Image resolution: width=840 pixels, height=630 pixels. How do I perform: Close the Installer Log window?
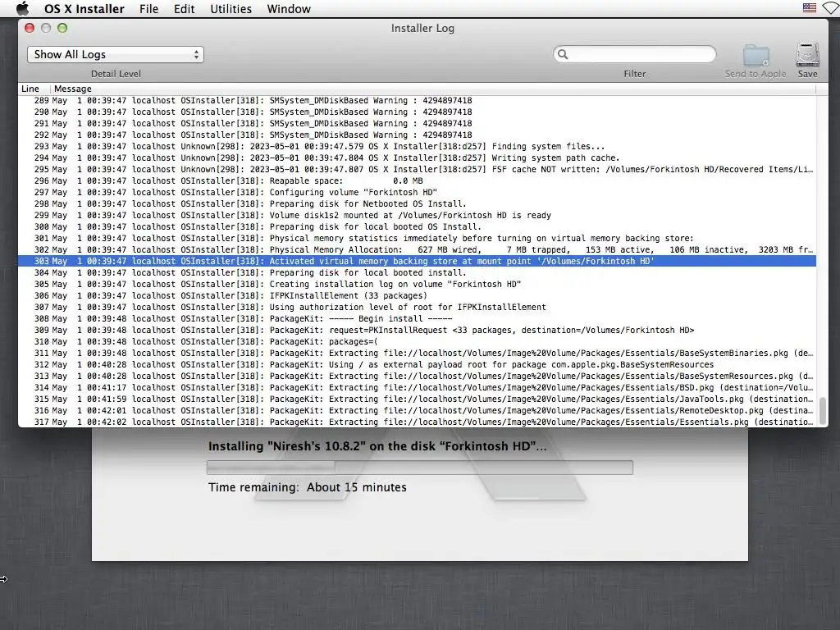pos(30,28)
